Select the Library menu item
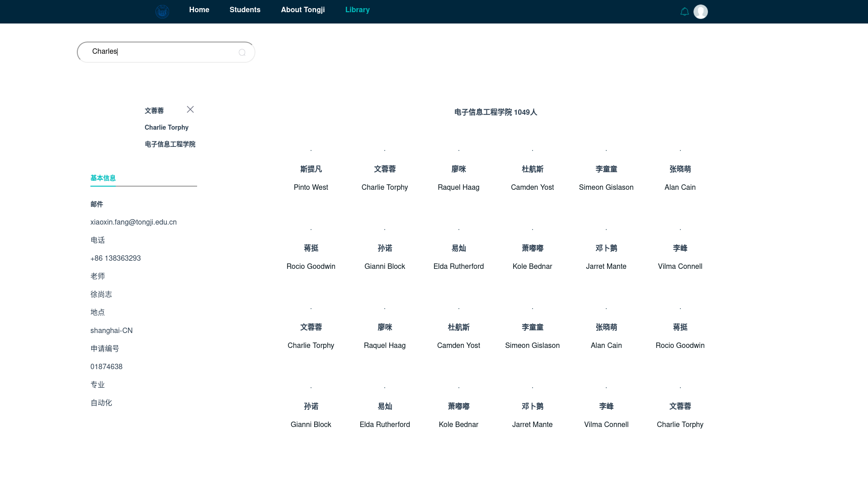Image resolution: width=868 pixels, height=488 pixels. pos(357,10)
